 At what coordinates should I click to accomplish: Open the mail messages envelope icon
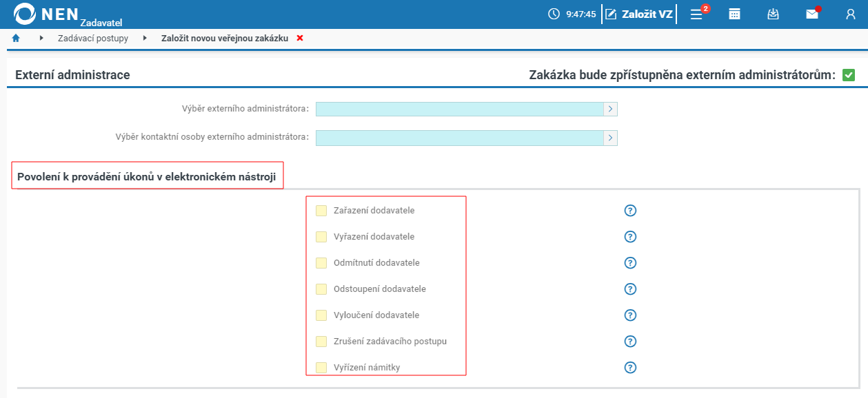tap(812, 14)
